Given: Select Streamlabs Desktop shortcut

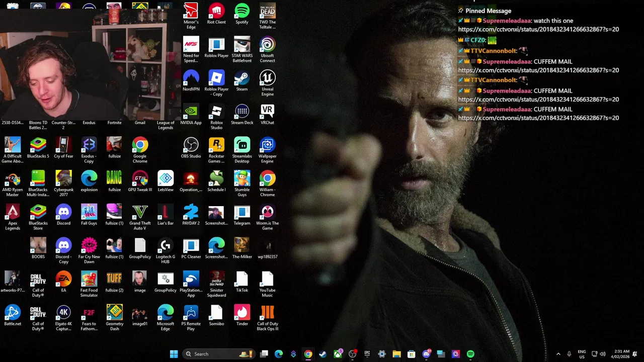Looking at the screenshot, I should (x=242, y=150).
